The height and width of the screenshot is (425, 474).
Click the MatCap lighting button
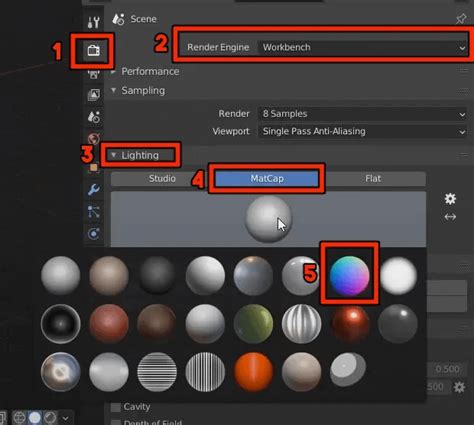267,179
